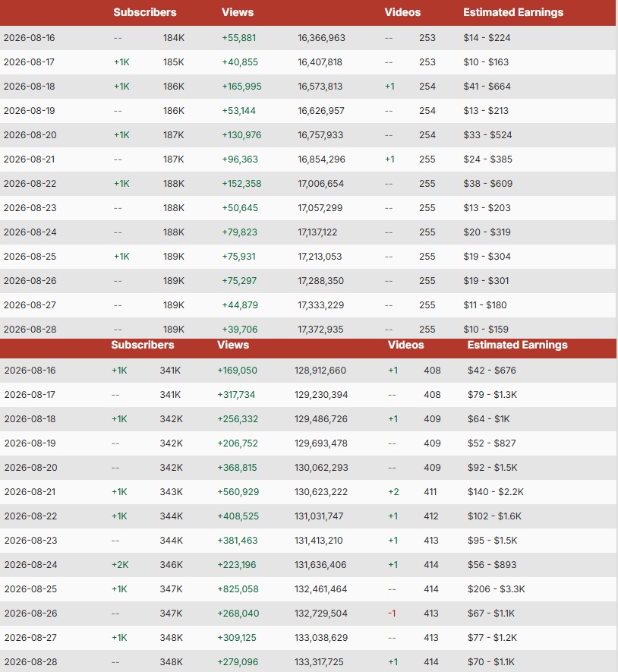Screen dimensions: 618x672
Task: Select the +39,706 views cell
Action: [x=240, y=330]
